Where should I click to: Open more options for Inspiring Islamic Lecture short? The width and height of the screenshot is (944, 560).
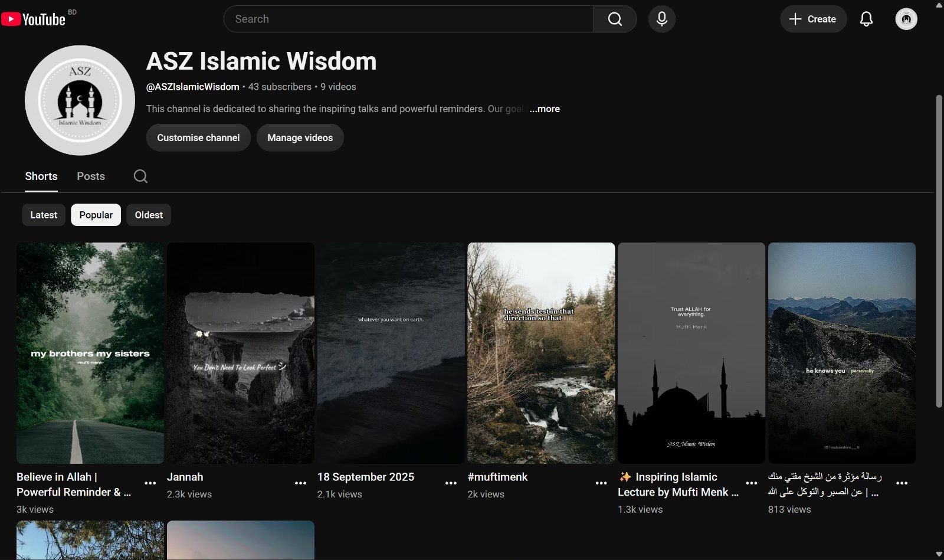(752, 483)
